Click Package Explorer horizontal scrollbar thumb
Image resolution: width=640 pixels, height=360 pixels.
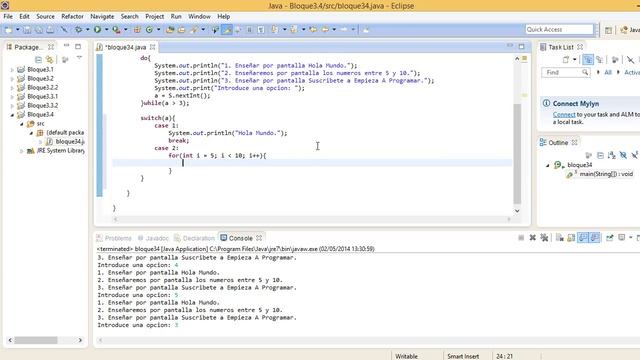point(36,340)
